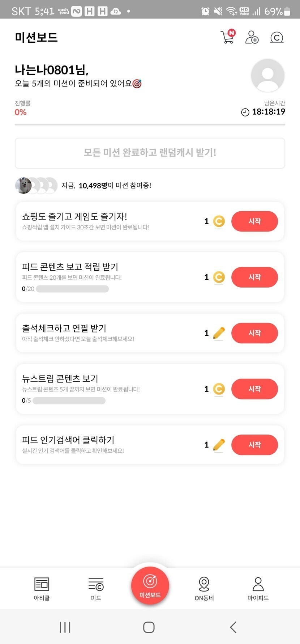This screenshot has width=300, height=644.
Task: Tap the participant avatars dog photo
Action: coord(23,186)
